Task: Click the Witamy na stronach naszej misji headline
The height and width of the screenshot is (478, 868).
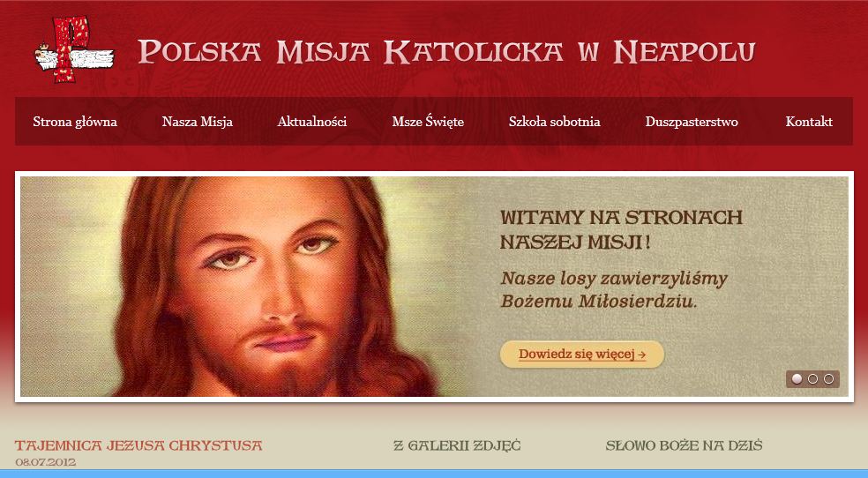Action: pyautogui.click(x=620, y=229)
